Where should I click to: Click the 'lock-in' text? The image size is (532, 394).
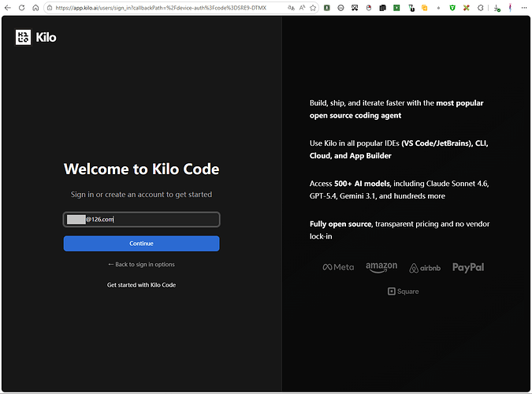(321, 236)
